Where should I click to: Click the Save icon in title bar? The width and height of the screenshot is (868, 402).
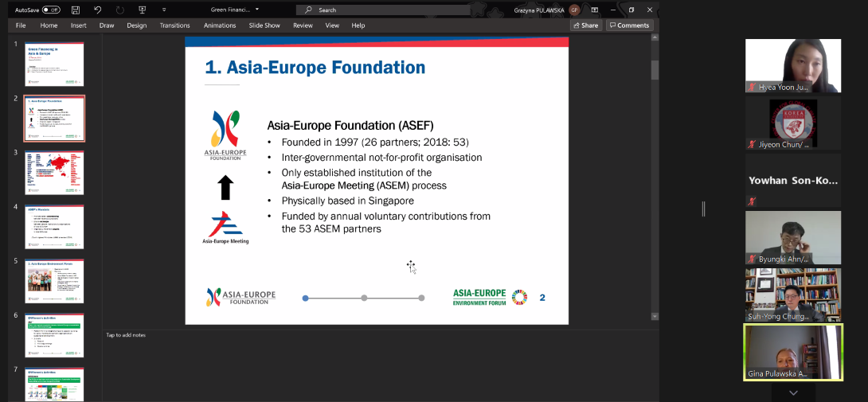pos(76,10)
